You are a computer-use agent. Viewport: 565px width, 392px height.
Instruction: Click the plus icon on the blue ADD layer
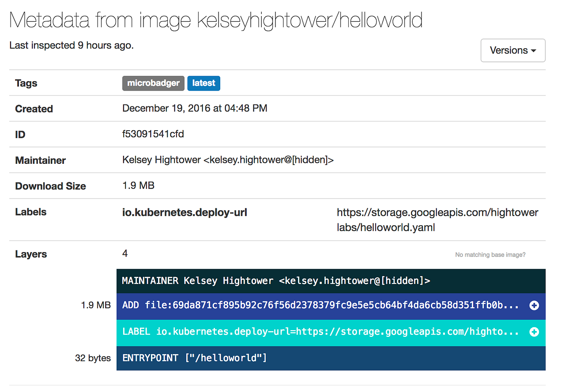[x=534, y=306]
